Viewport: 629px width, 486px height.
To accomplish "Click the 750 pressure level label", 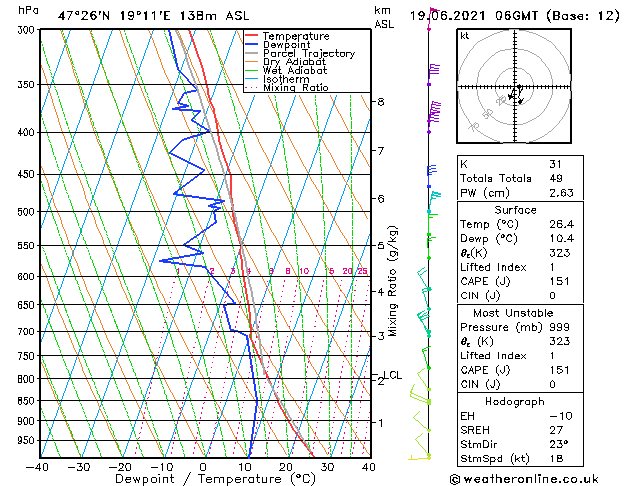I will [x=28, y=356].
